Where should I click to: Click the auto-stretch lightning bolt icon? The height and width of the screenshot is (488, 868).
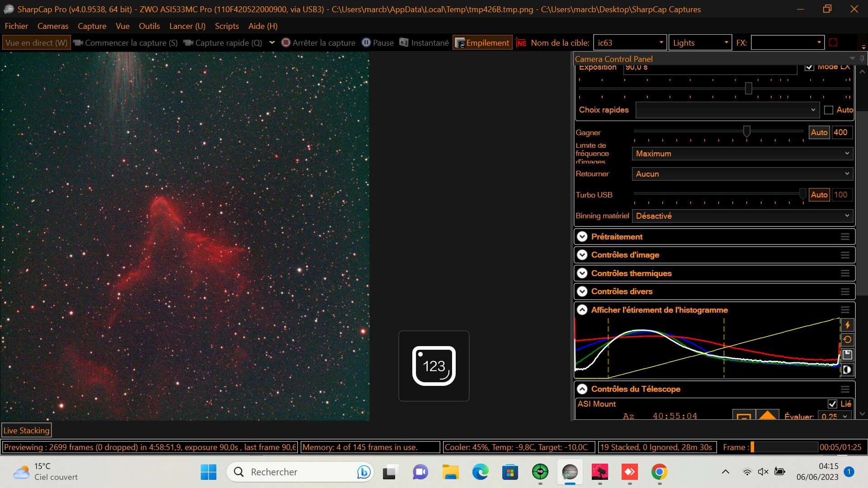pyautogui.click(x=847, y=324)
